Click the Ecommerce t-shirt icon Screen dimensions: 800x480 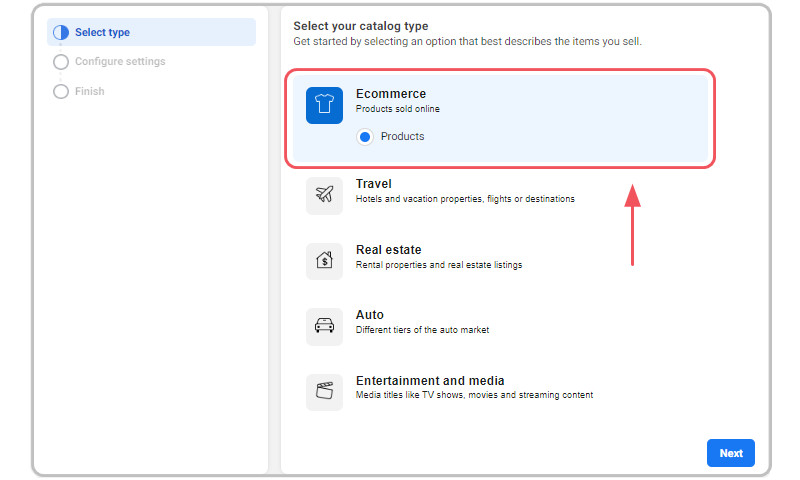pos(324,105)
